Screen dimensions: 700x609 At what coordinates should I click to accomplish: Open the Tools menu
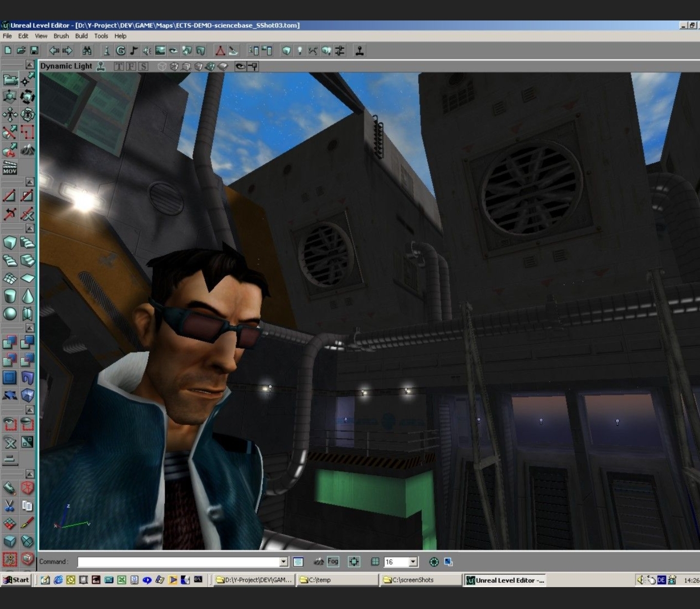point(101,36)
